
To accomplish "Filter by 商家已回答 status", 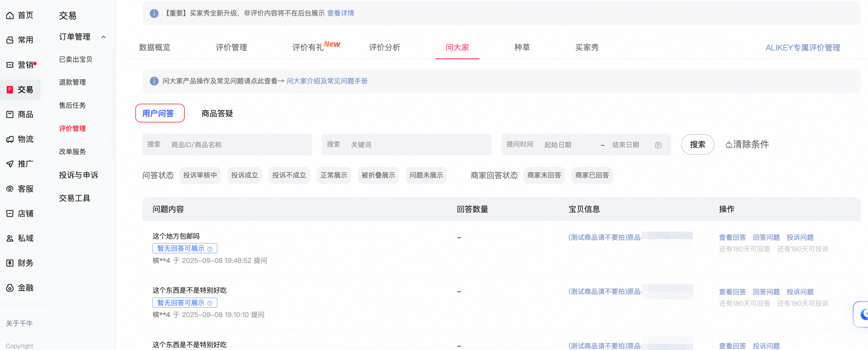I will (x=592, y=175).
